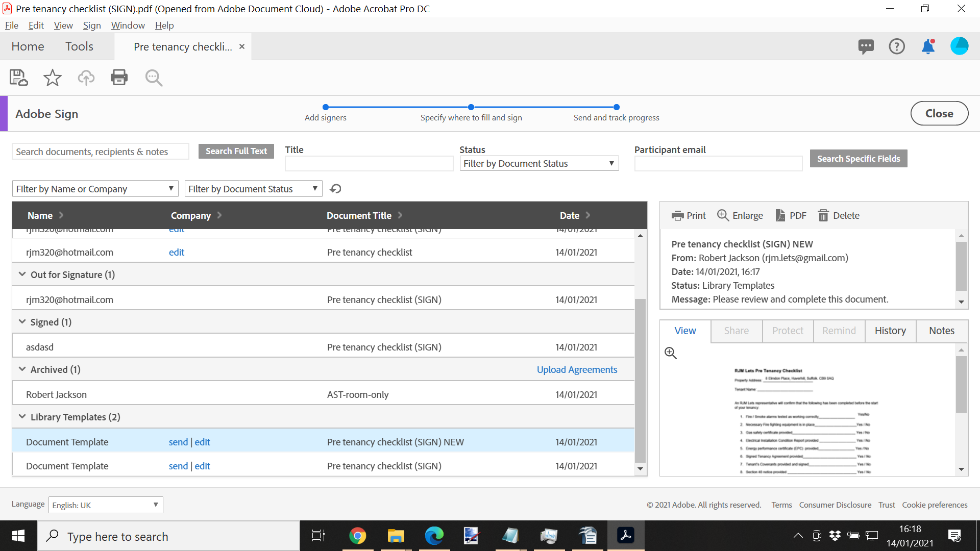This screenshot has width=980, height=551.
Task: Sort the list by the Company column
Action: [196, 215]
